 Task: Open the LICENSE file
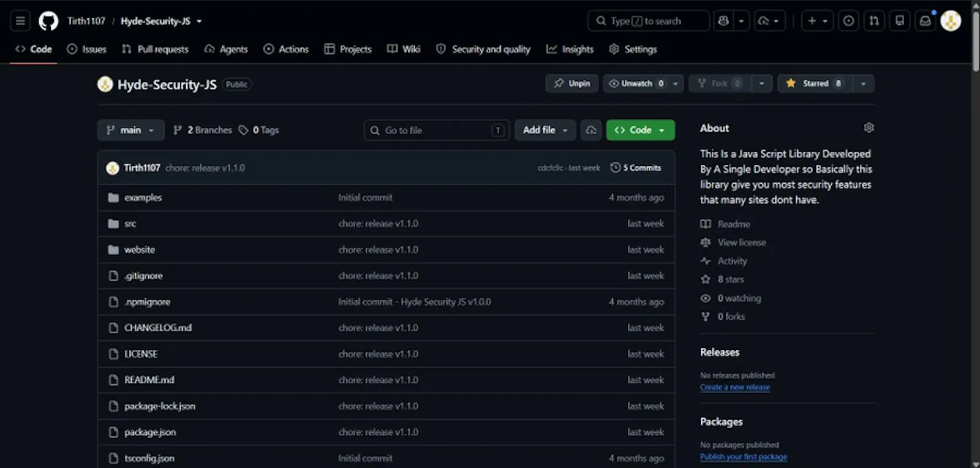(x=141, y=354)
